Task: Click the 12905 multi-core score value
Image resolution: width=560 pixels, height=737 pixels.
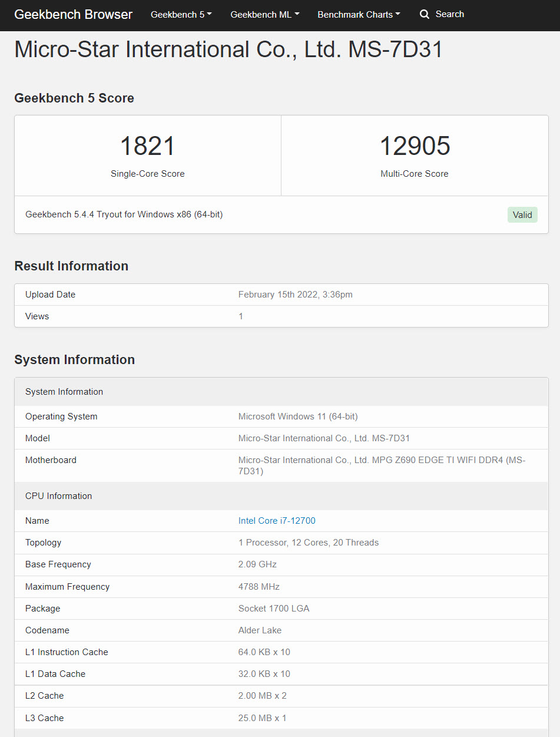Action: pyautogui.click(x=415, y=146)
